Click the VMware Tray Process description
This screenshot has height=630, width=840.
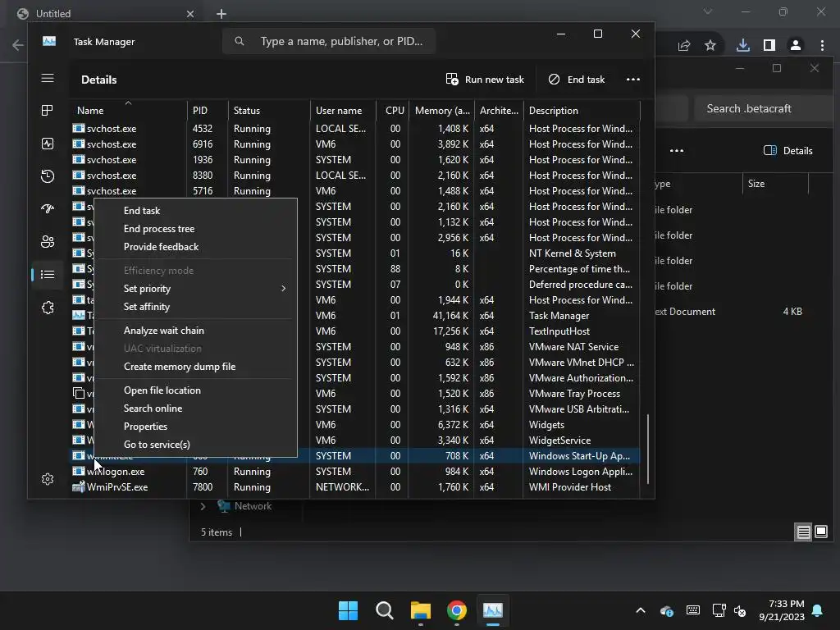coord(574,394)
